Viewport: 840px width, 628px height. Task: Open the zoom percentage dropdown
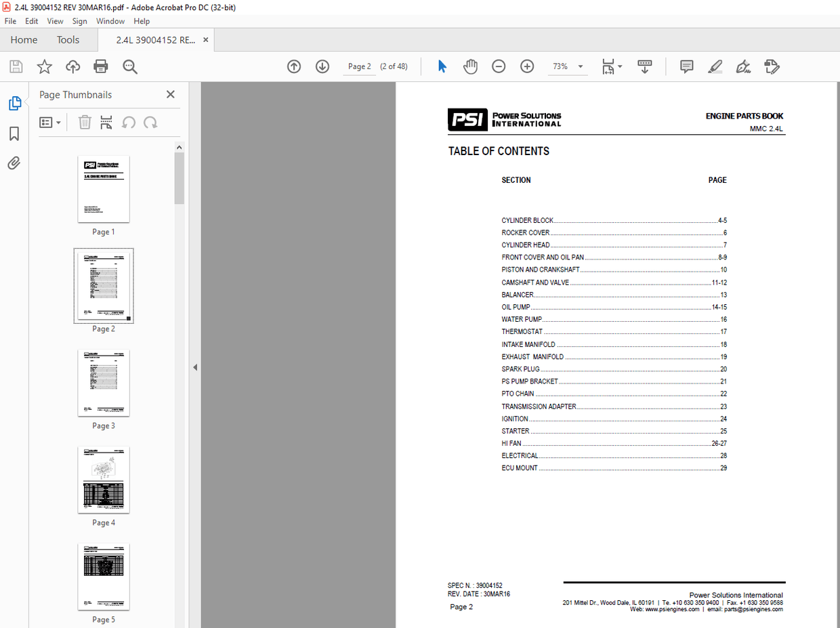pos(579,66)
